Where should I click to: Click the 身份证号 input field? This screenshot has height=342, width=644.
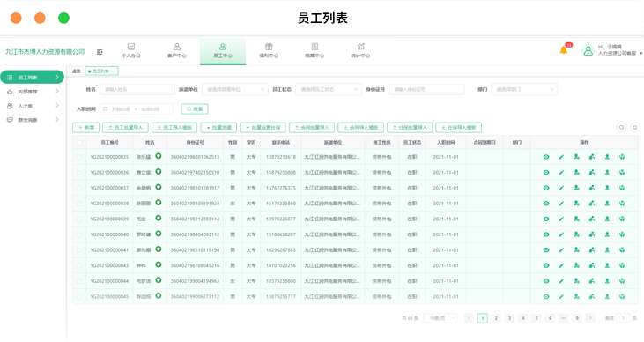tap(426, 89)
